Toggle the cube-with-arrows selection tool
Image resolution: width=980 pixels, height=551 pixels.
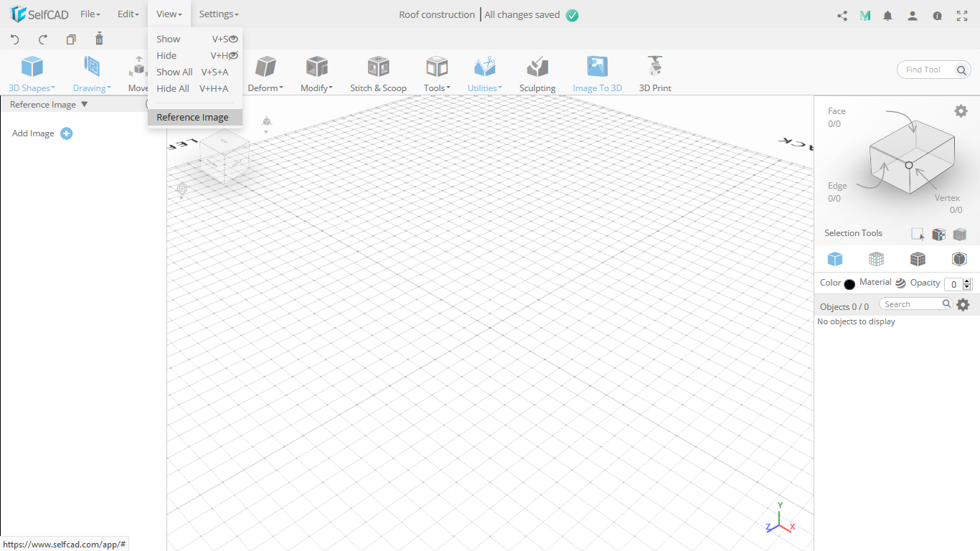click(938, 234)
